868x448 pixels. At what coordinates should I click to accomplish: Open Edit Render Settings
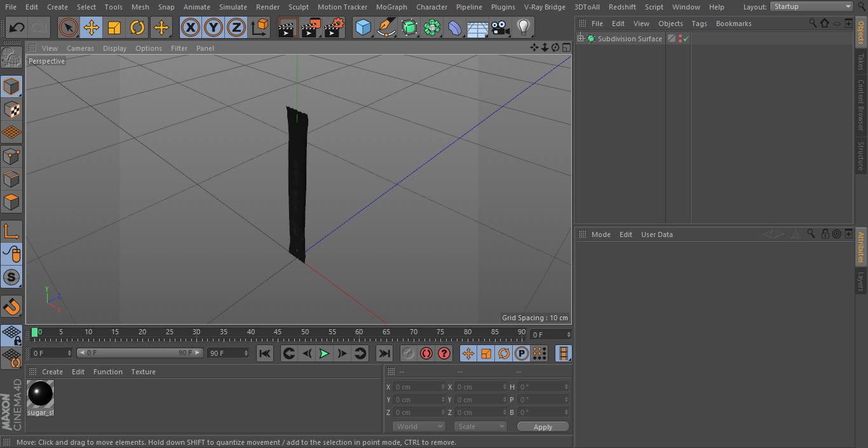tap(334, 27)
